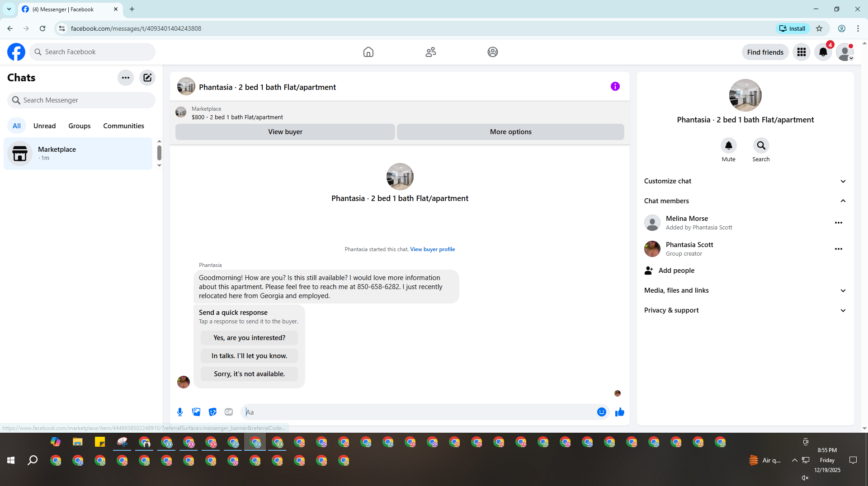Click the View buyer button
This screenshot has width=868, height=486.
(285, 132)
